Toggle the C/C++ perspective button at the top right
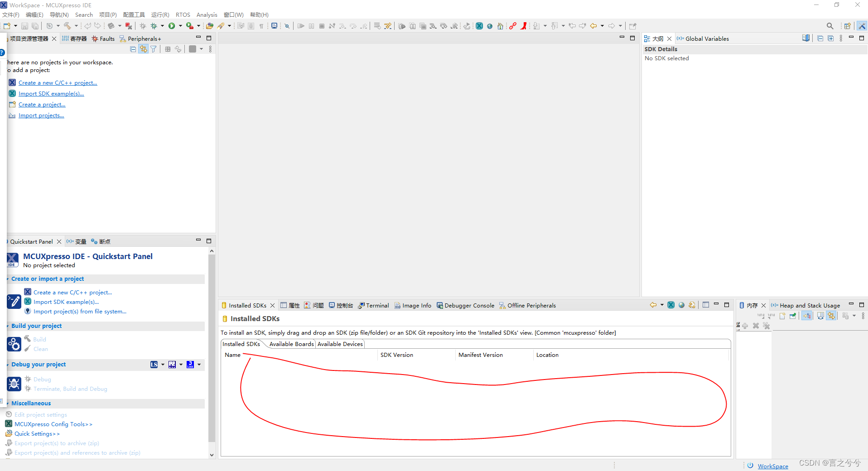The image size is (868, 471). coord(861,26)
